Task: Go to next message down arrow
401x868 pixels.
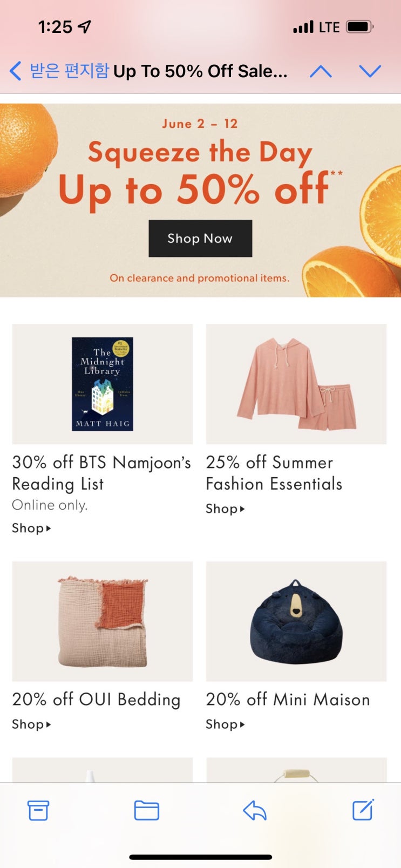Action: [x=370, y=71]
